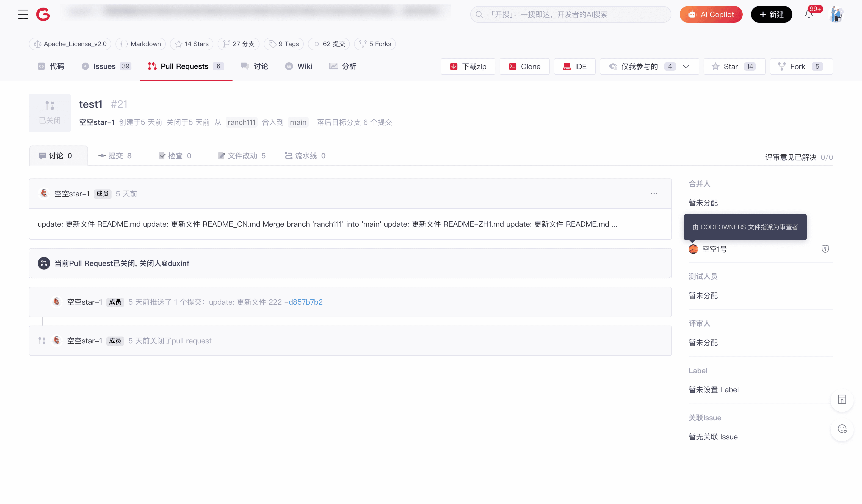Open the three-dot comment options menu
862x504 pixels.
[654, 194]
